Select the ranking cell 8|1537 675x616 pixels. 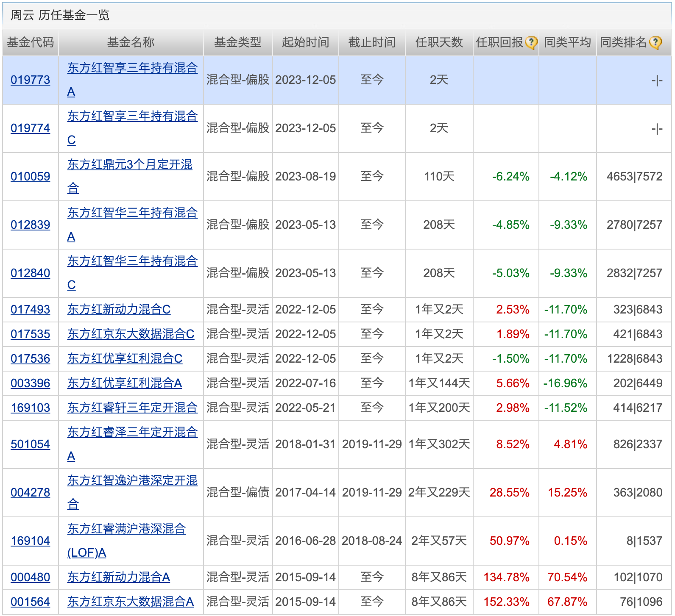(644, 541)
